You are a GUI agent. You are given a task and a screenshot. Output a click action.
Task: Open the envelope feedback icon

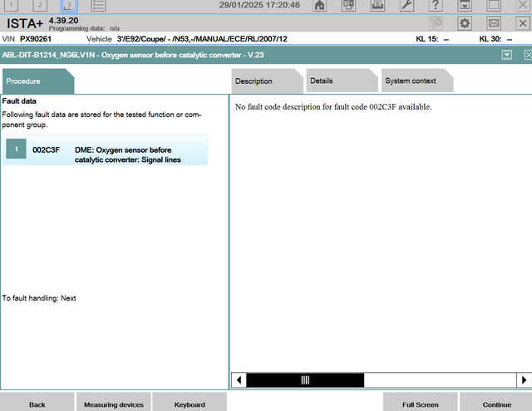[x=494, y=23]
